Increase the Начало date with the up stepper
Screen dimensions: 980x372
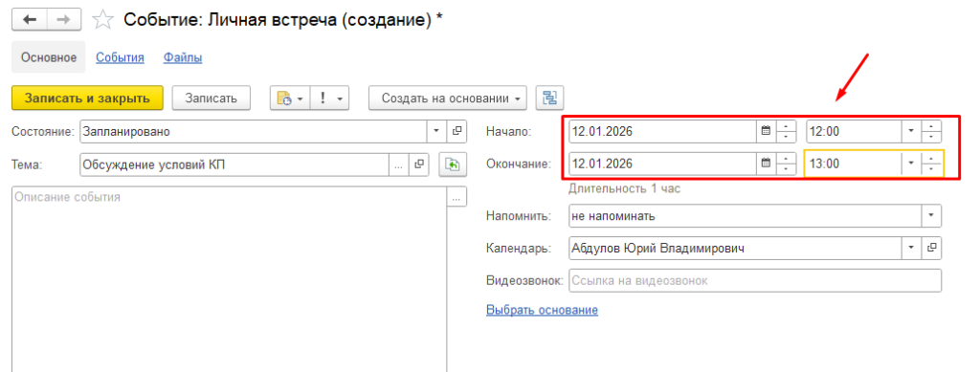(787, 125)
